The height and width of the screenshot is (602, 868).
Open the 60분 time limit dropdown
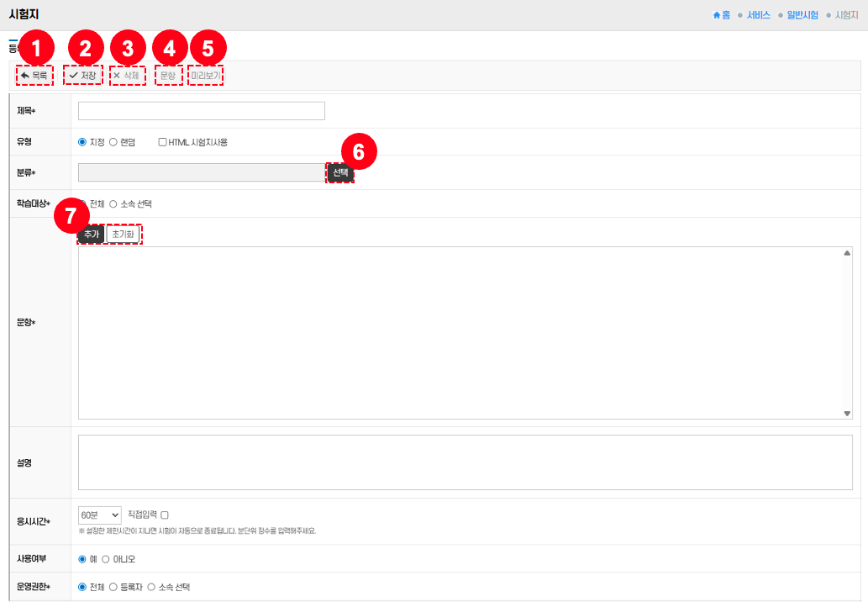[x=99, y=515]
